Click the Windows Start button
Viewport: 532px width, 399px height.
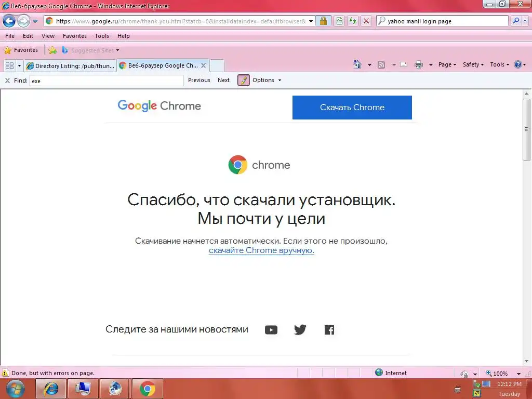point(16,389)
